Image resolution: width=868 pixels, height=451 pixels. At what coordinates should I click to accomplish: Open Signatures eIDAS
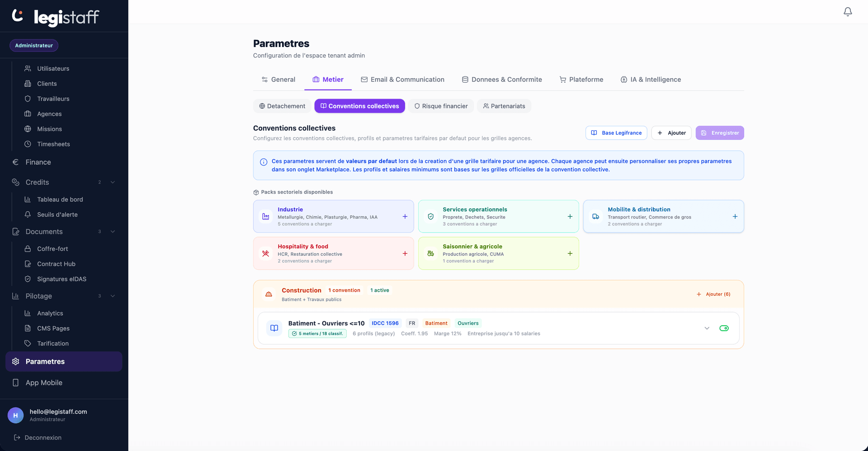[x=61, y=279]
